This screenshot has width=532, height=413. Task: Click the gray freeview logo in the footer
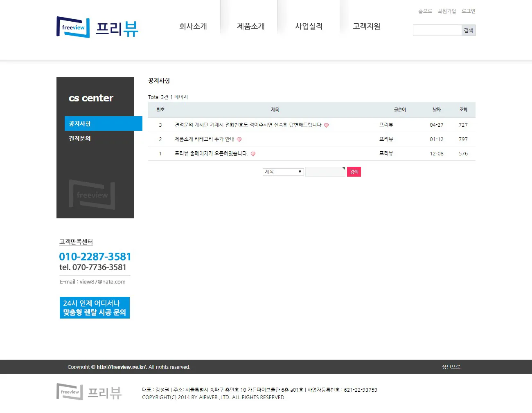(x=89, y=392)
